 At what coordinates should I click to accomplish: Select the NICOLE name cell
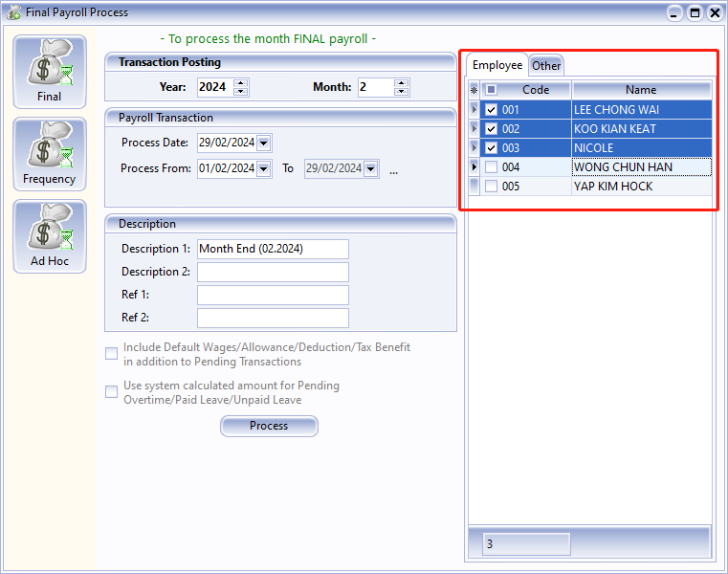641,148
